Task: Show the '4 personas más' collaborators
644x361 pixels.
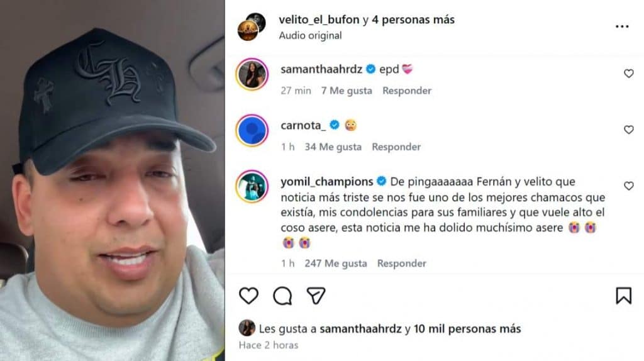Action: tap(413, 19)
